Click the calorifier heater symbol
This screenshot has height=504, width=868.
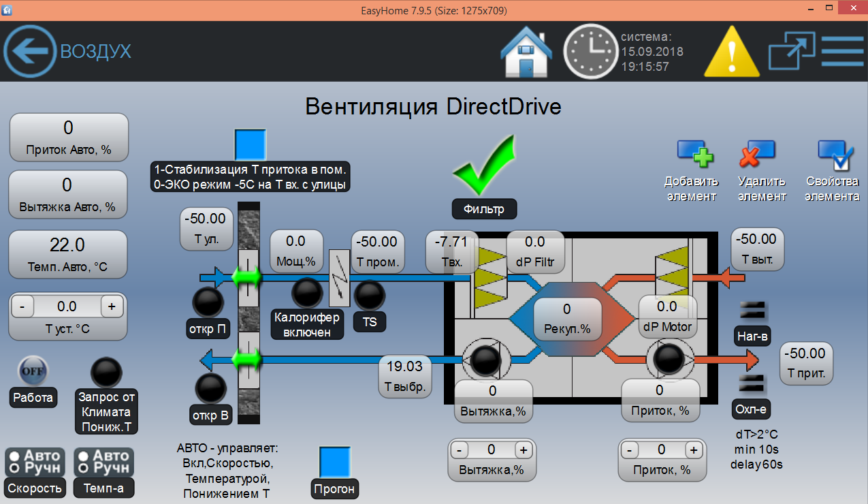[338, 278]
